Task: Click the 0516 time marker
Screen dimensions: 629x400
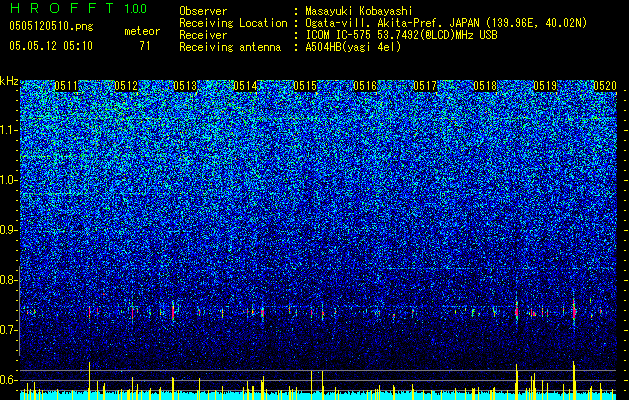Action: coord(365,86)
